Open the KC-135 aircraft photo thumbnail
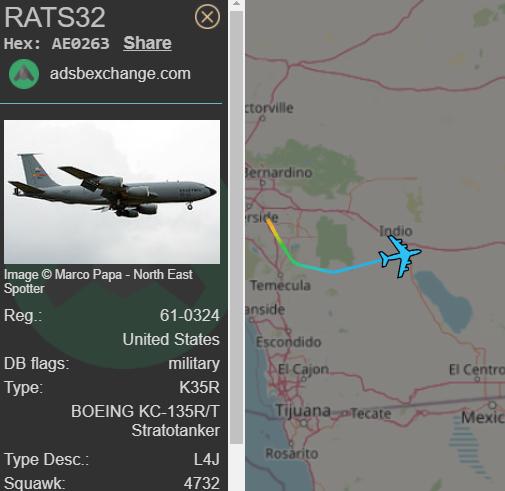 (112, 192)
